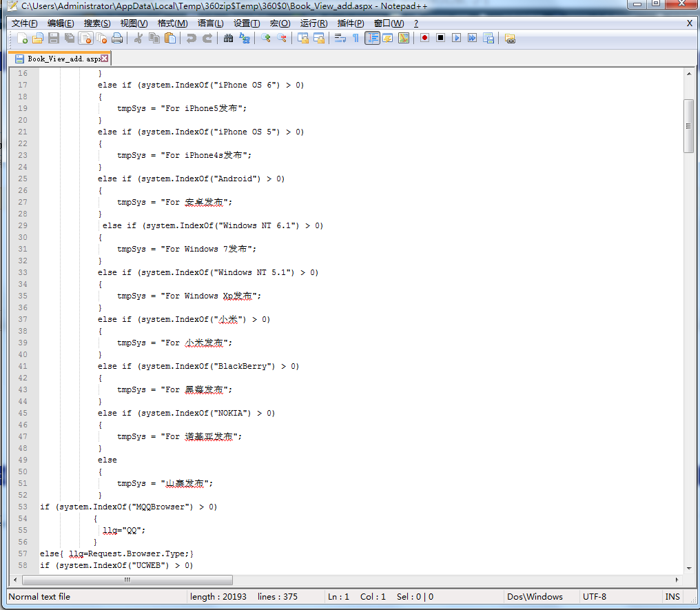The width and height of the screenshot is (700, 610).
Task: Click the Open file folder icon
Action: (x=38, y=38)
